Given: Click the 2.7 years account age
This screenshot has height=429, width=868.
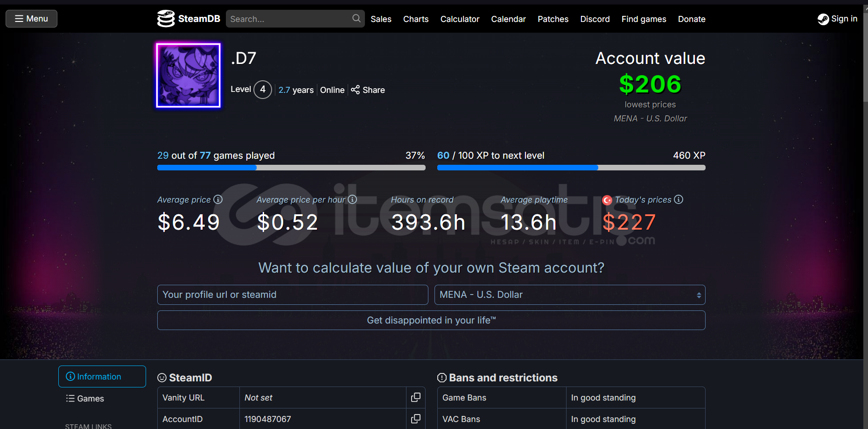Looking at the screenshot, I should click(296, 90).
